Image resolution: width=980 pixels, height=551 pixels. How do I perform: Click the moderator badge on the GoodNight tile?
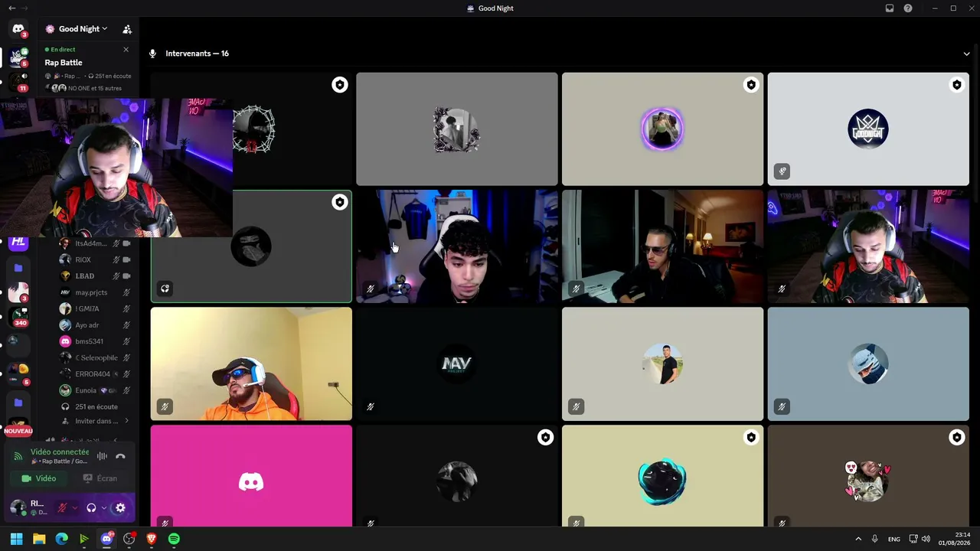click(956, 85)
